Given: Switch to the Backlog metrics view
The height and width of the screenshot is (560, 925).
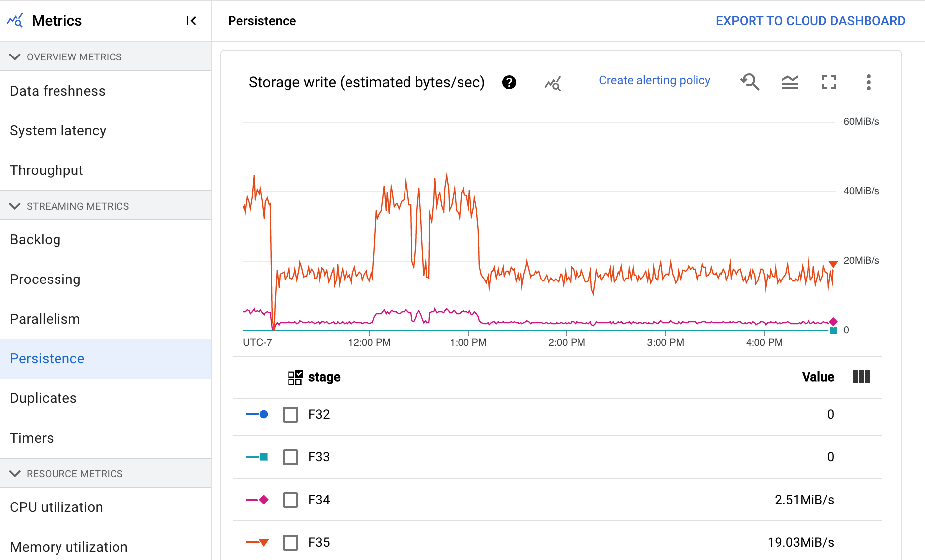Looking at the screenshot, I should (x=35, y=239).
